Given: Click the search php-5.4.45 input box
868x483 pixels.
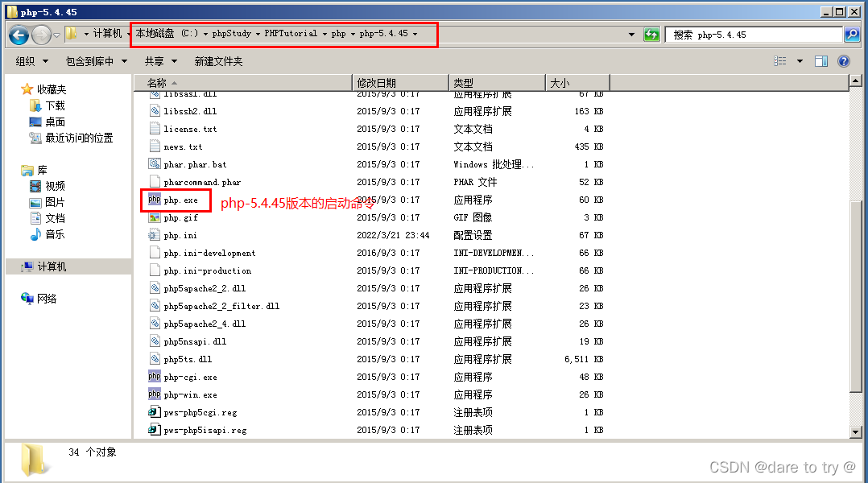Looking at the screenshot, I should (x=753, y=35).
